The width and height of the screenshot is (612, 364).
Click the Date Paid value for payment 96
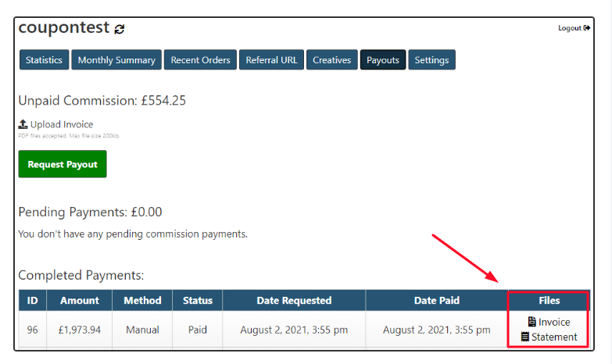[x=437, y=330]
